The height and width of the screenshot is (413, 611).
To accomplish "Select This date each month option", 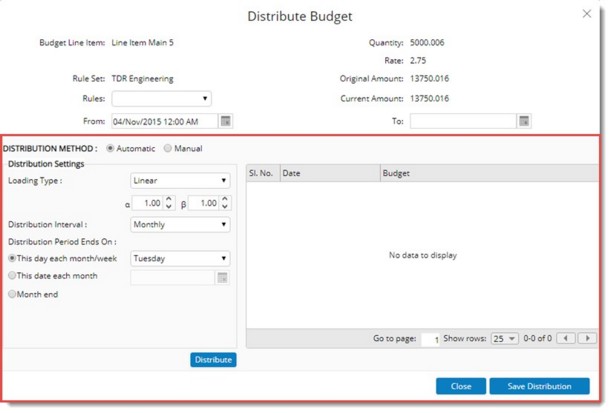I will 12,276.
